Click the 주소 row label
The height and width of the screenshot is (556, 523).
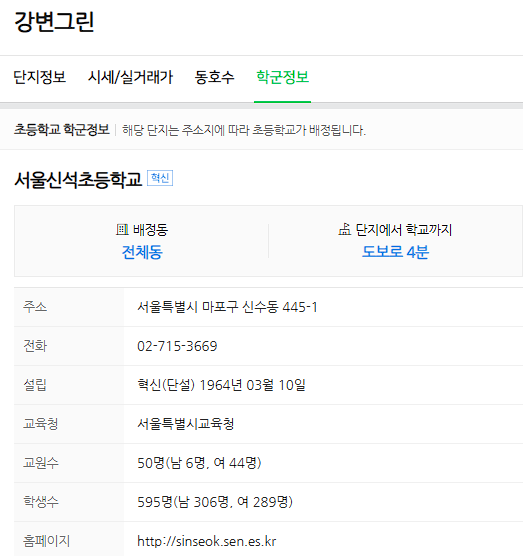tap(35, 307)
